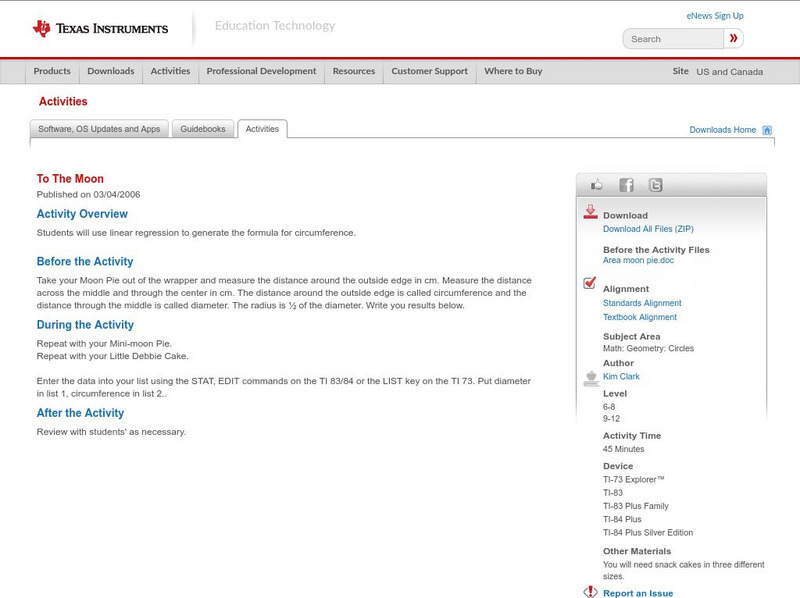The height and width of the screenshot is (598, 800).
Task: Click the thumbs-up recommend icon
Action: pyautogui.click(x=596, y=184)
